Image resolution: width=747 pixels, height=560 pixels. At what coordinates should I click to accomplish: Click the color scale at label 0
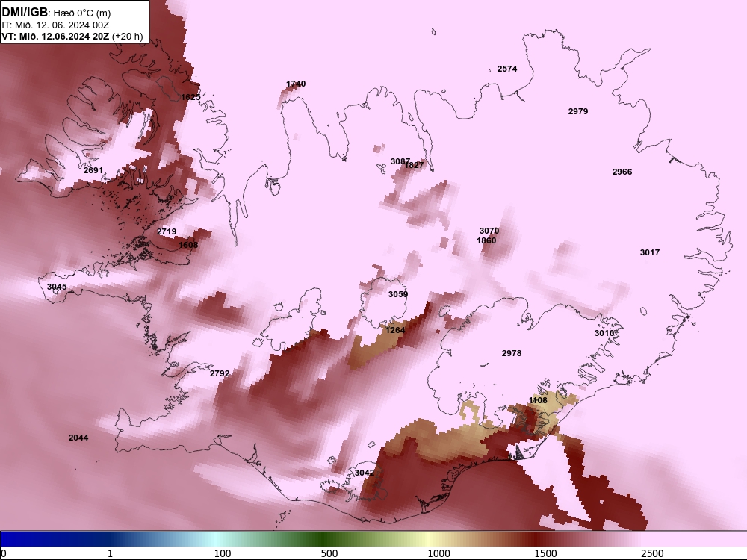click(x=4, y=553)
